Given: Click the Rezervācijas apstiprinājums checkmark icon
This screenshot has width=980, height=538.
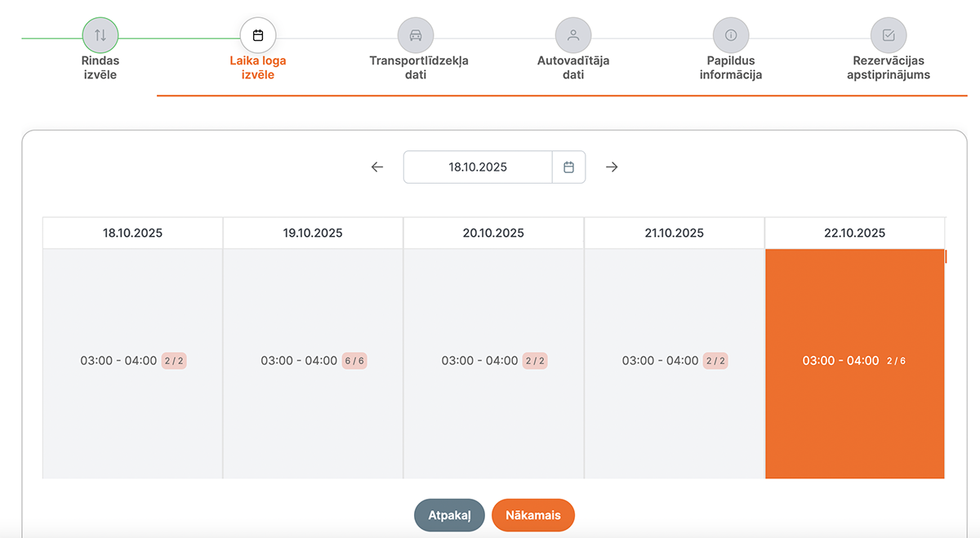Looking at the screenshot, I should pyautogui.click(x=889, y=35).
